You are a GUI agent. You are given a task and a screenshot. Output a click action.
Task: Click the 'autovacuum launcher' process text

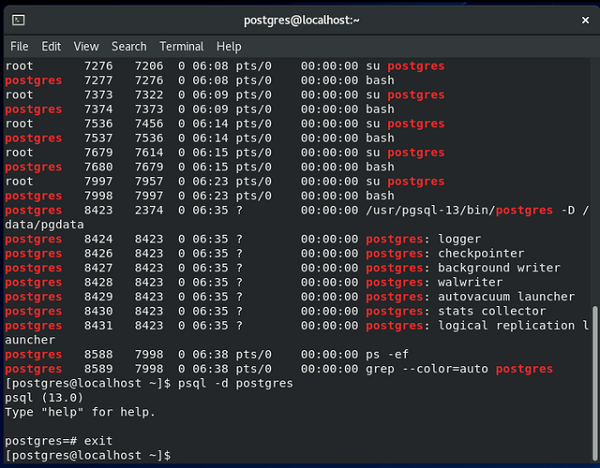pos(506,297)
